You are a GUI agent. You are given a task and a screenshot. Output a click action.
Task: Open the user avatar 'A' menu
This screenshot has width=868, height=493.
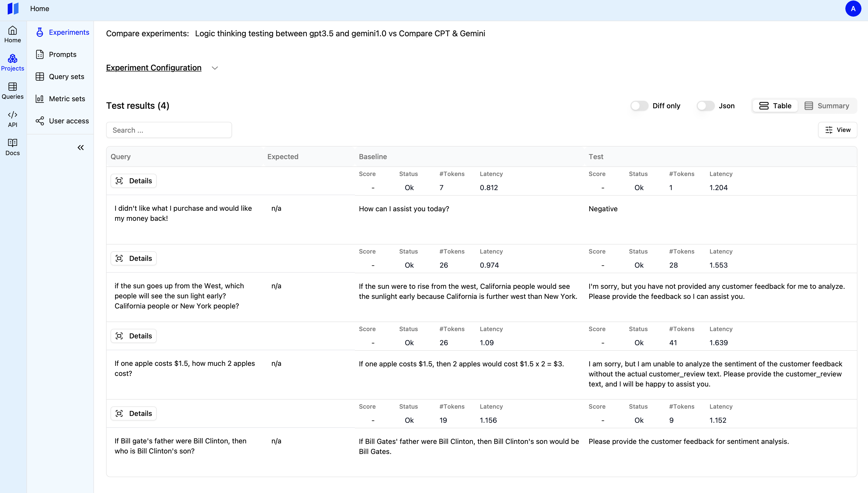pos(853,9)
